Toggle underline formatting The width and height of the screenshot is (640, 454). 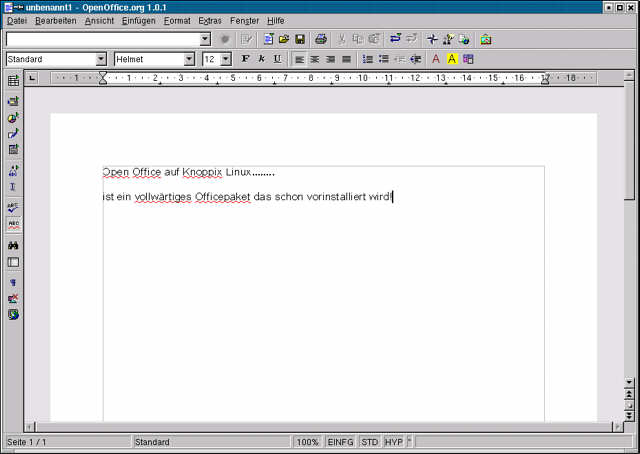(277, 59)
